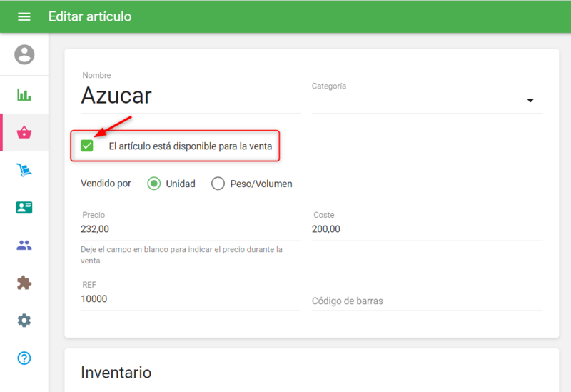The image size is (571, 392).
Task: Select the Unidad radio button
Action: click(x=153, y=184)
